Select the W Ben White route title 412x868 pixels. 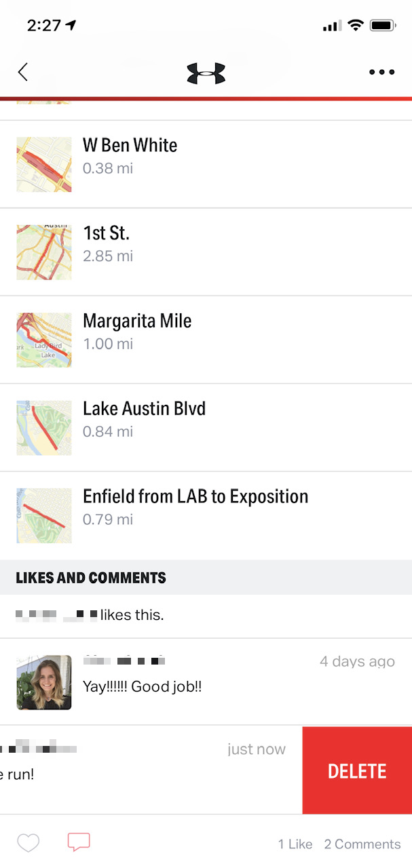pos(130,145)
